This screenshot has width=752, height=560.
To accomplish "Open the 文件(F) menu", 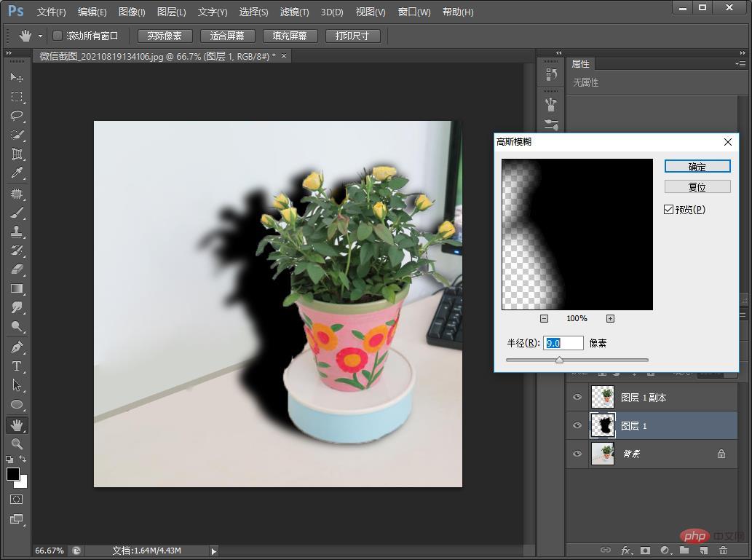I will coord(51,12).
